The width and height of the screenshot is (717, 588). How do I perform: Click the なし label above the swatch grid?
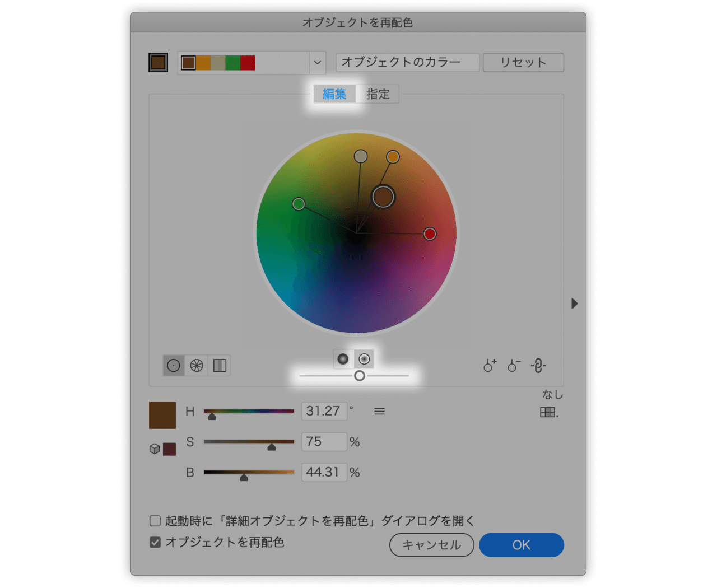(x=553, y=395)
